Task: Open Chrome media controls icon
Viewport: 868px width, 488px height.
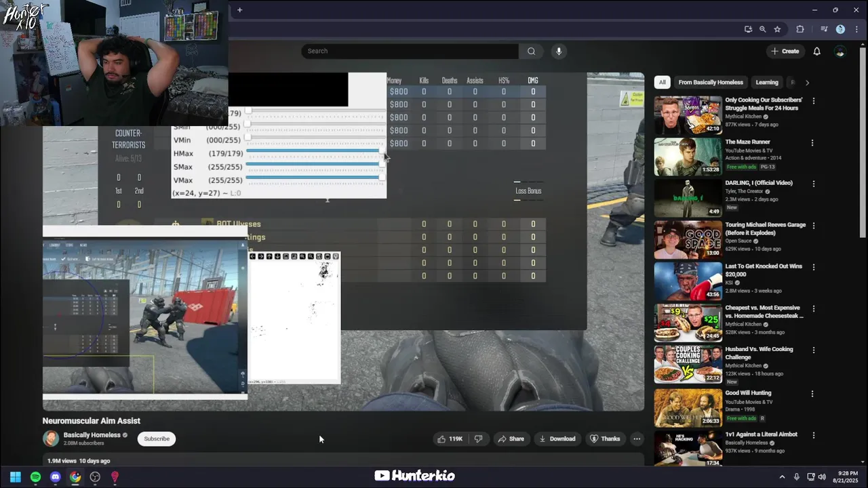Action: (x=824, y=29)
